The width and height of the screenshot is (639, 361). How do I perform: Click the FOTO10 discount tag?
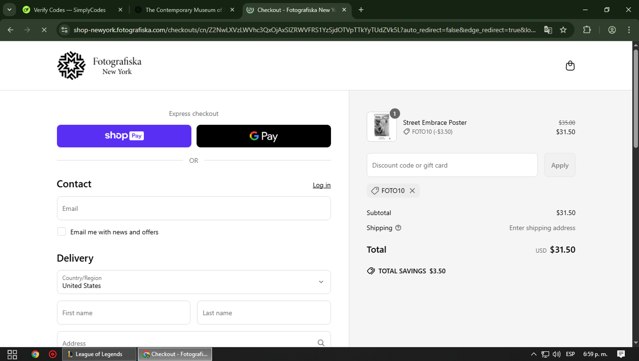(x=393, y=191)
